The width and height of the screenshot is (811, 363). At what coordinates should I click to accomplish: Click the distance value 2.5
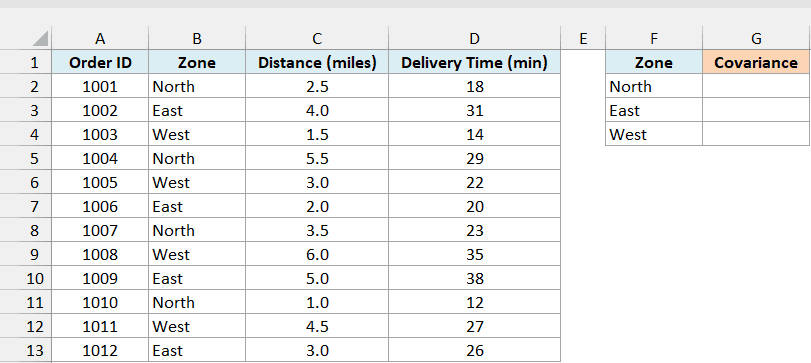click(x=317, y=86)
